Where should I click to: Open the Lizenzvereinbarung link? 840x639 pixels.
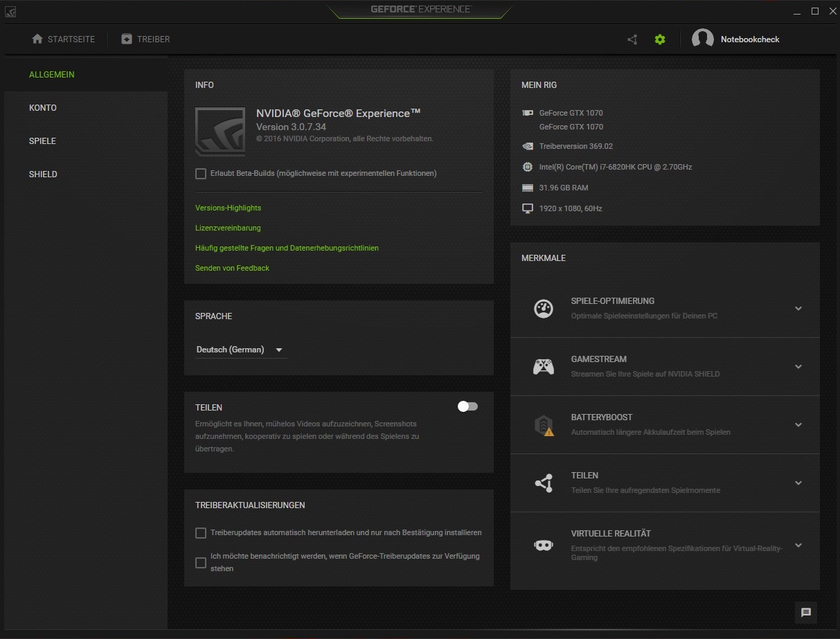pos(228,228)
